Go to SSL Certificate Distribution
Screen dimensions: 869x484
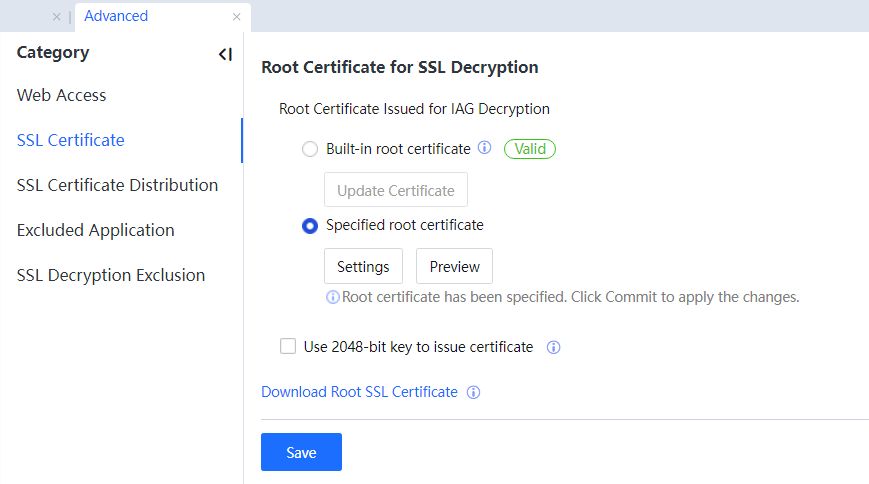point(117,185)
